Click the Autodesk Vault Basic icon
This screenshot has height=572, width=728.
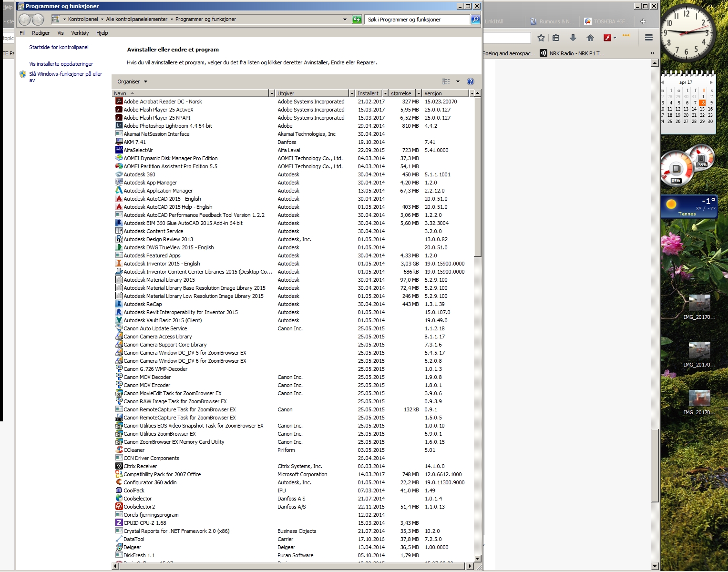pyautogui.click(x=119, y=320)
